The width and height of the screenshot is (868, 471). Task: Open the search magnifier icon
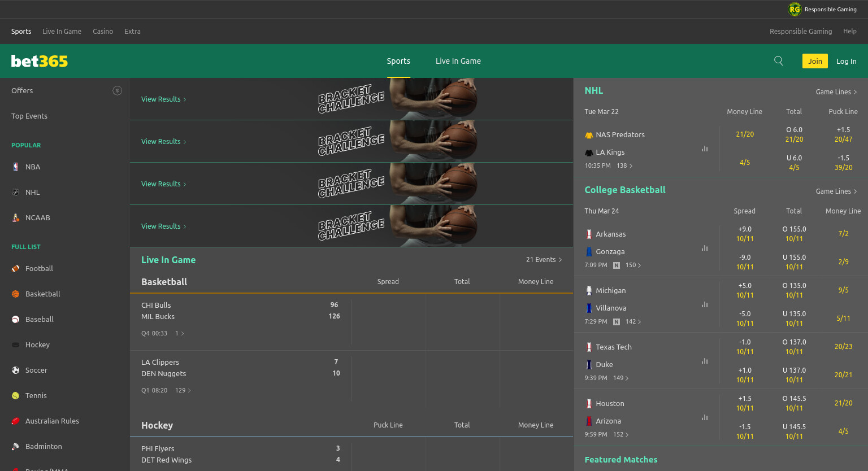click(778, 61)
